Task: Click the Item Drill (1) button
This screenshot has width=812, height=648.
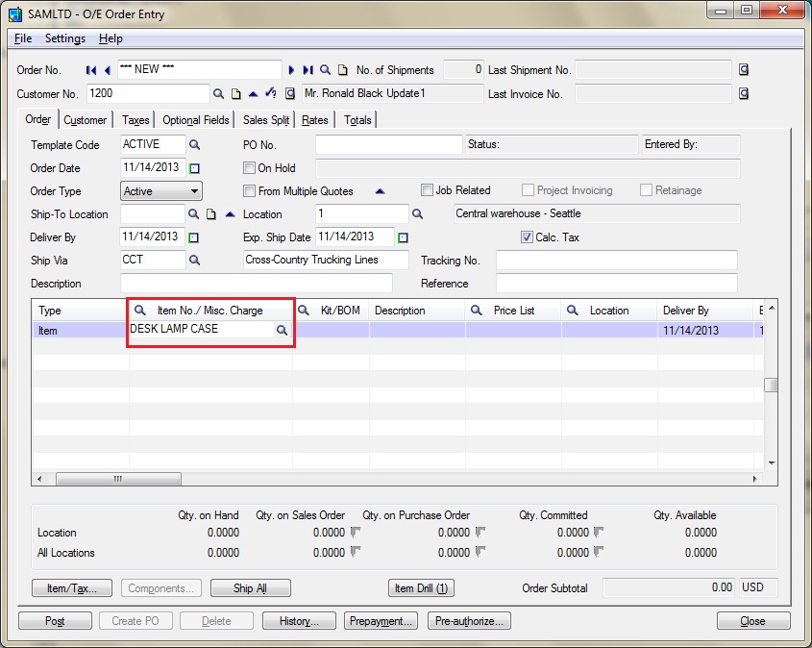Action: click(x=421, y=588)
